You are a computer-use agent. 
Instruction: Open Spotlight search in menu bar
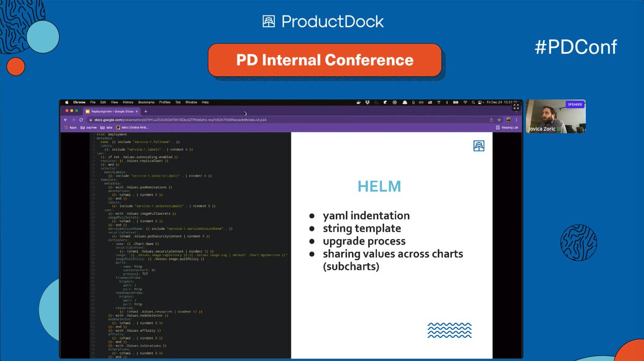tap(473, 102)
